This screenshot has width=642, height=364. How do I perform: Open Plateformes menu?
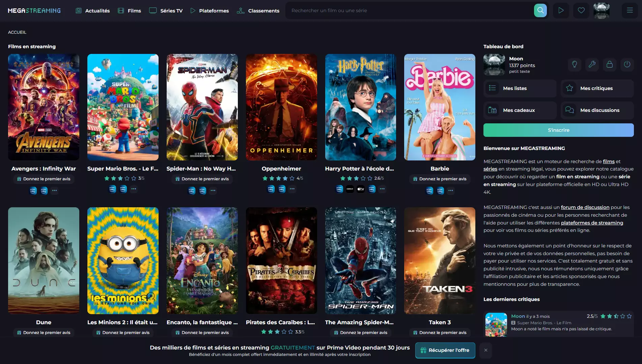click(x=210, y=10)
